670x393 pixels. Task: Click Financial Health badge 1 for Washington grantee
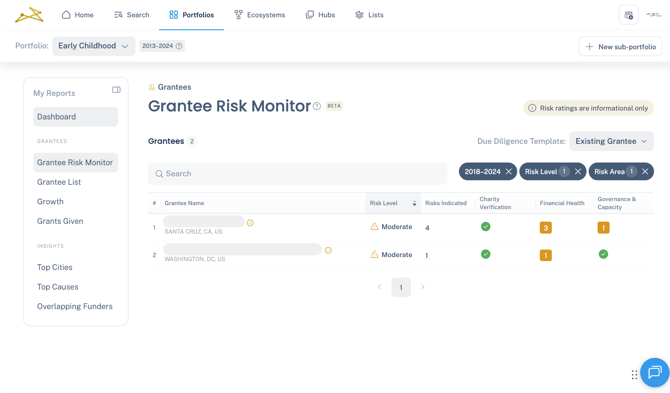[546, 255]
